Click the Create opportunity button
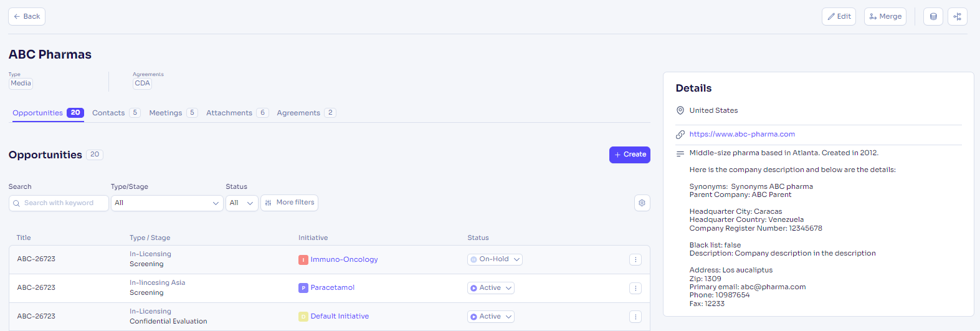 [x=629, y=155]
